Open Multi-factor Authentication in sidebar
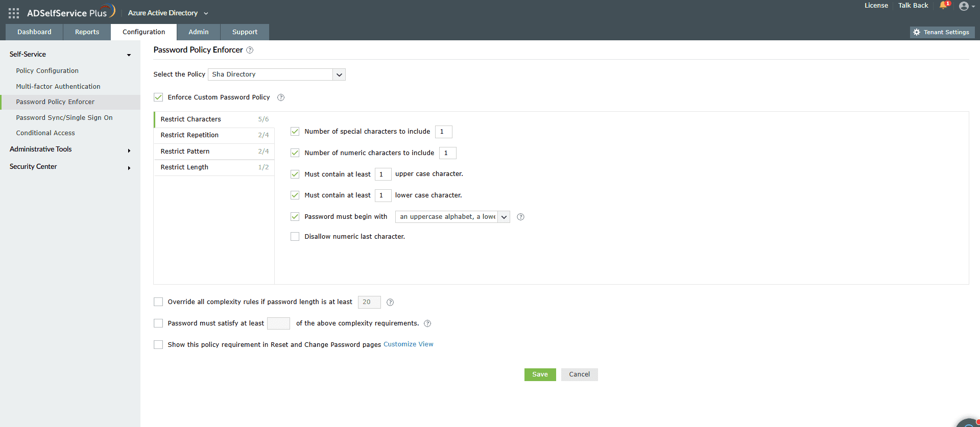Image resolution: width=980 pixels, height=427 pixels. pos(58,87)
